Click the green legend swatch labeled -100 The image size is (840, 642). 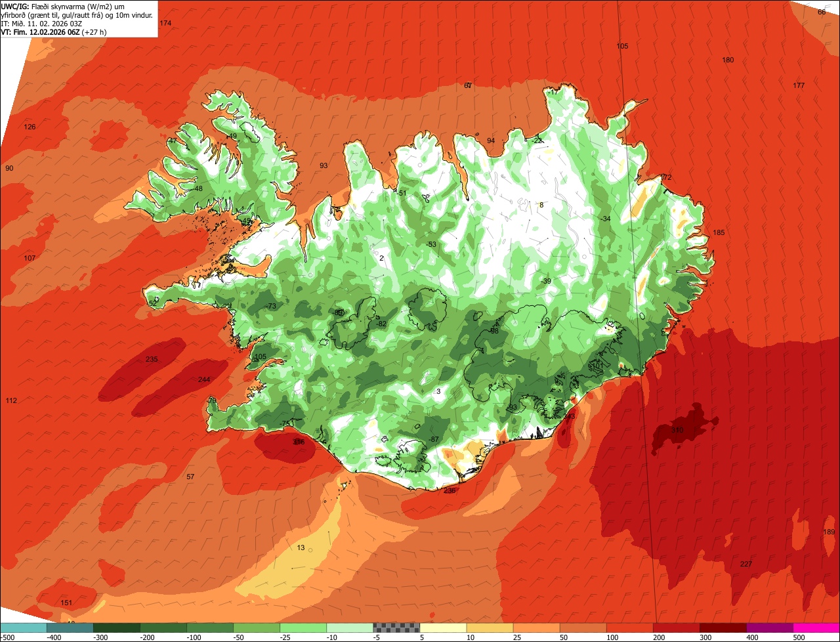point(210,628)
